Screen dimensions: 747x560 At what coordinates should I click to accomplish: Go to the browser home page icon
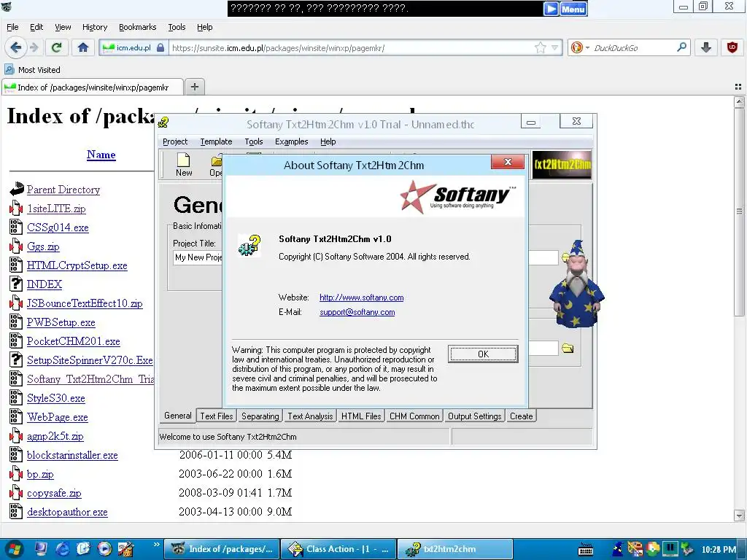(x=83, y=47)
